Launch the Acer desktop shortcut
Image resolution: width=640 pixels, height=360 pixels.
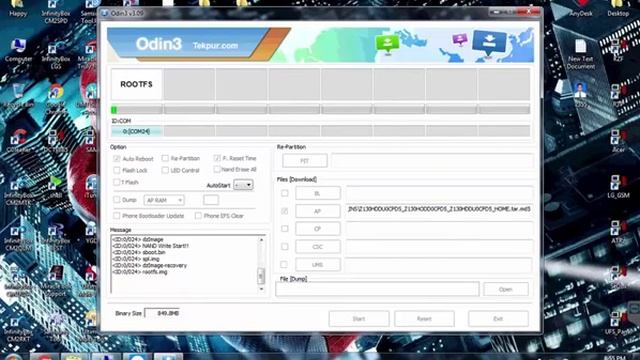618,141
